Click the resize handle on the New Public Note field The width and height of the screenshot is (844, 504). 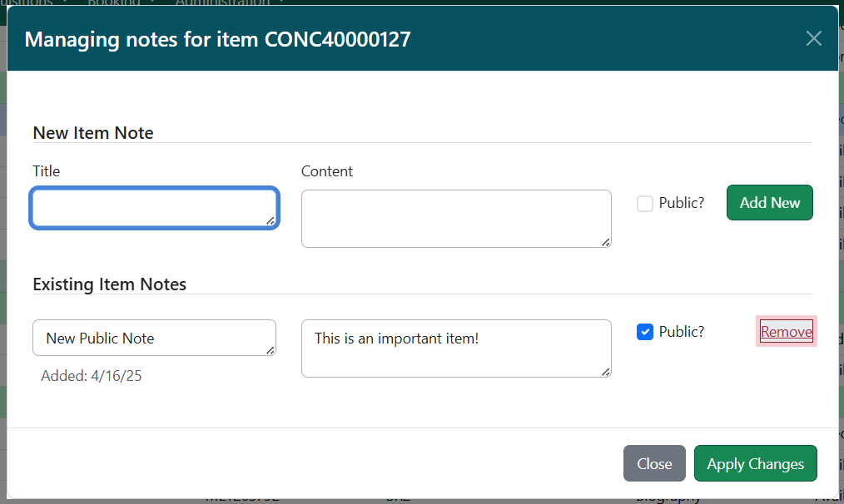271,351
